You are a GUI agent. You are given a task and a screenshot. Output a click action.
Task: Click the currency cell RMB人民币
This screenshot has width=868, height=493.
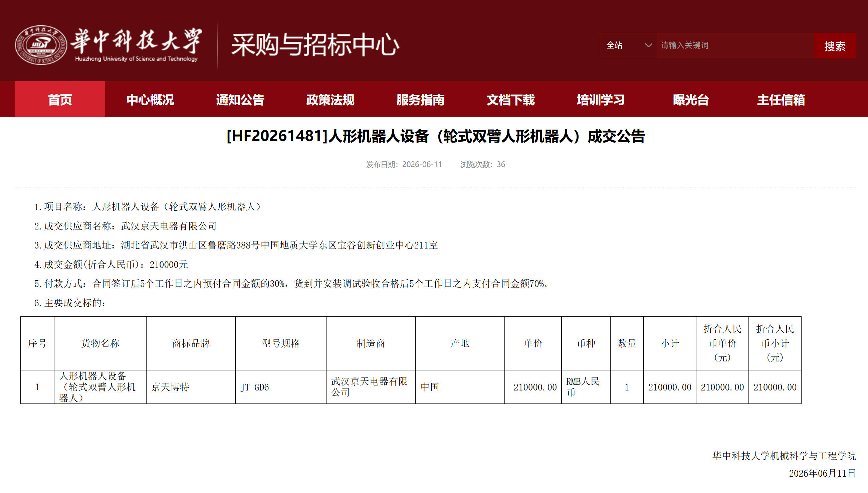click(586, 387)
